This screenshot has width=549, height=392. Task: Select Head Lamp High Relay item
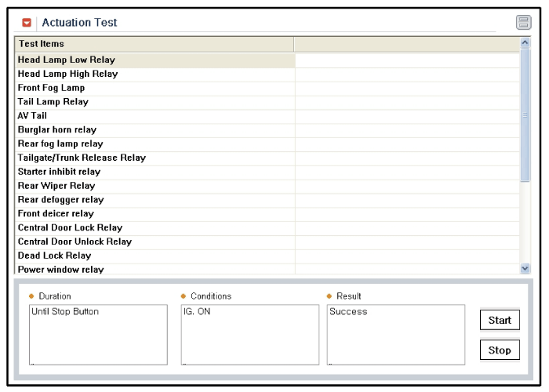click(155, 74)
